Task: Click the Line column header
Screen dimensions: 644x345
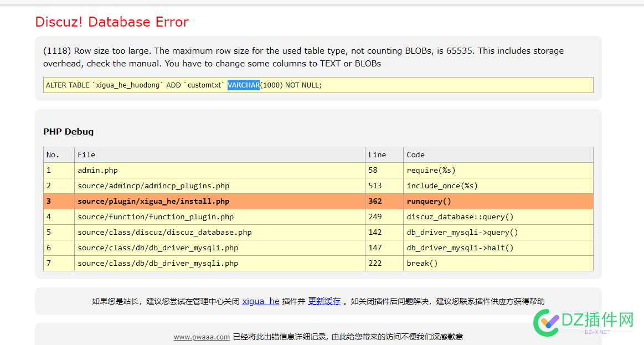Action: pos(384,155)
